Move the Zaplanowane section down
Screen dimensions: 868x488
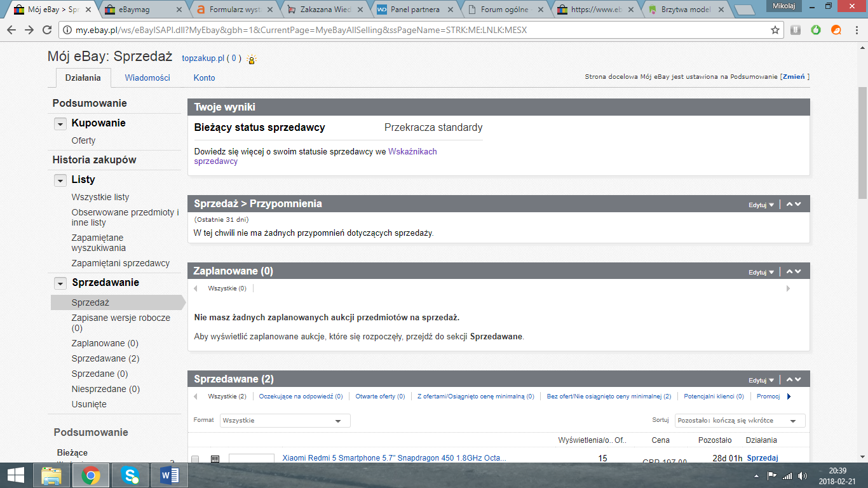point(798,271)
